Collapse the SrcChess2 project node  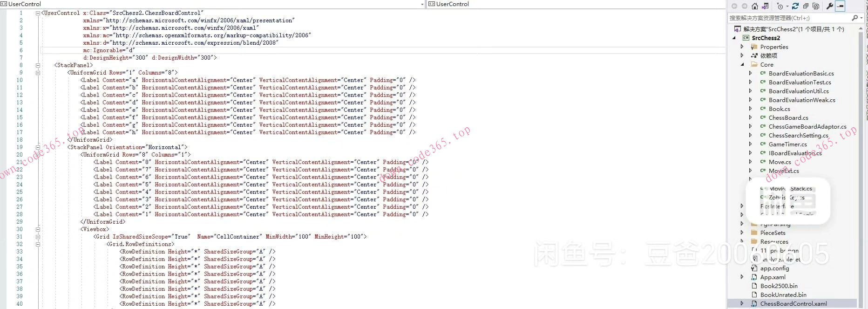tap(735, 38)
